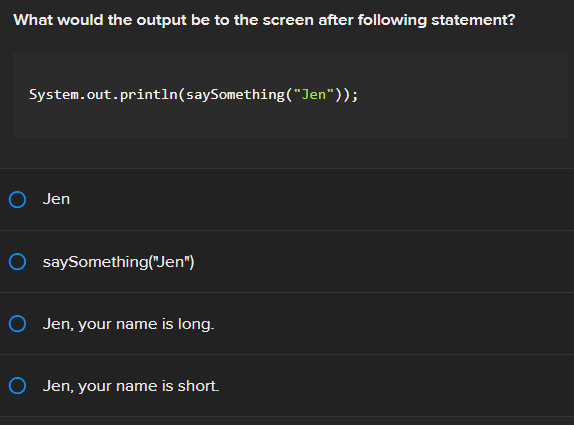
Task: Click blank space in "name is long" row
Action: pos(395,324)
